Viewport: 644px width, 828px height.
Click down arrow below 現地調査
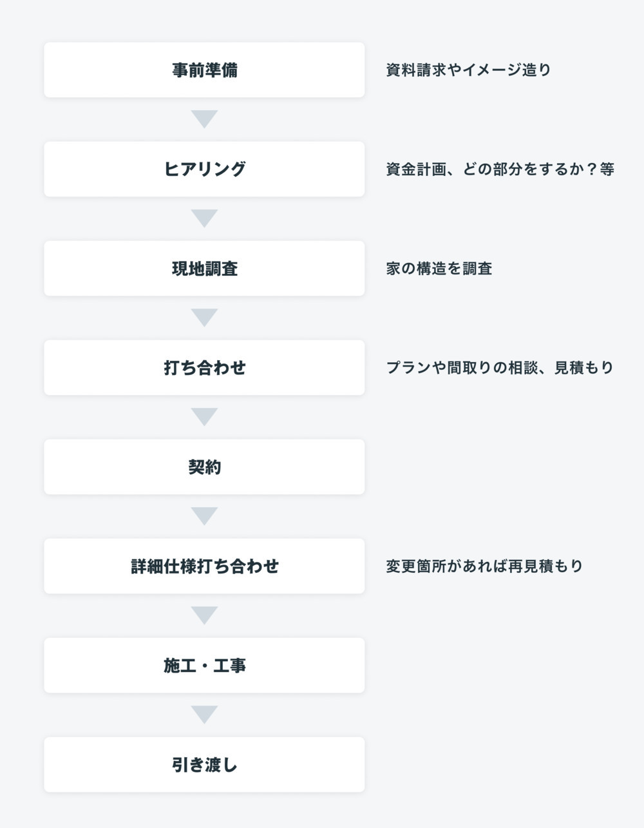coord(204,318)
